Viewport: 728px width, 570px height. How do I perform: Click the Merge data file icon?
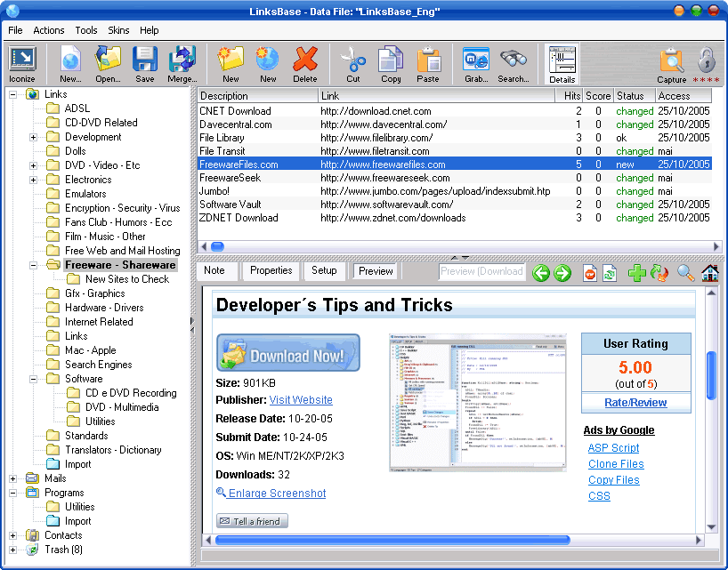click(x=182, y=60)
